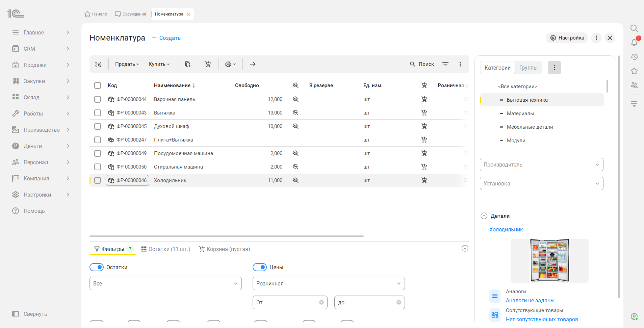Toggle the Цены switch

260,267
